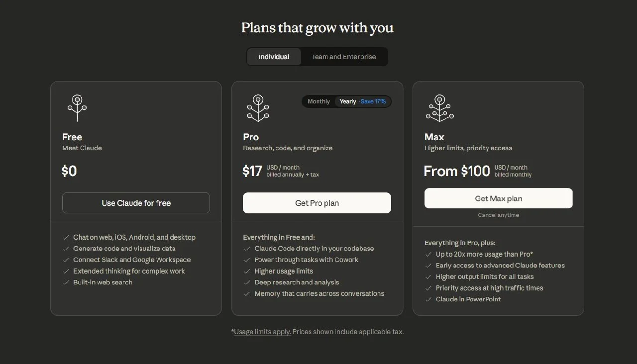This screenshot has height=364, width=637.
Task: Click the Pro plan $17 price
Action: pos(252,171)
